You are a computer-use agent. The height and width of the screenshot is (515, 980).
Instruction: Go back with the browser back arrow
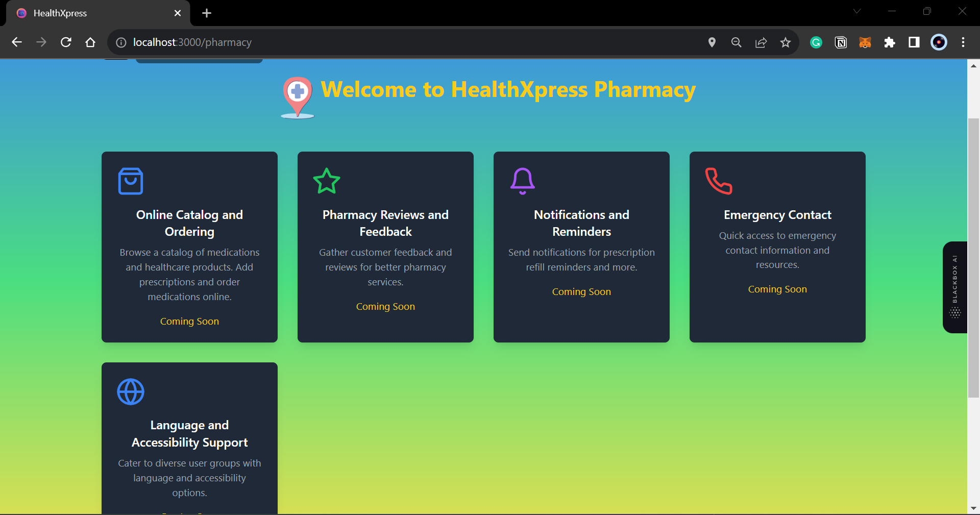pos(17,42)
